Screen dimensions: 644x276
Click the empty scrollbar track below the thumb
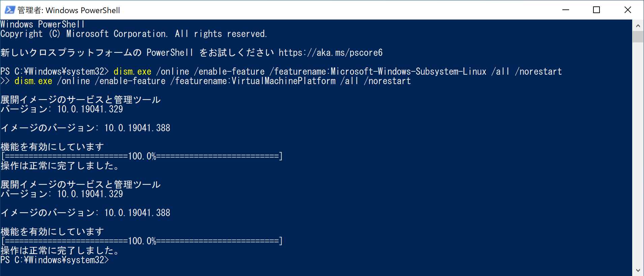pos(638,151)
